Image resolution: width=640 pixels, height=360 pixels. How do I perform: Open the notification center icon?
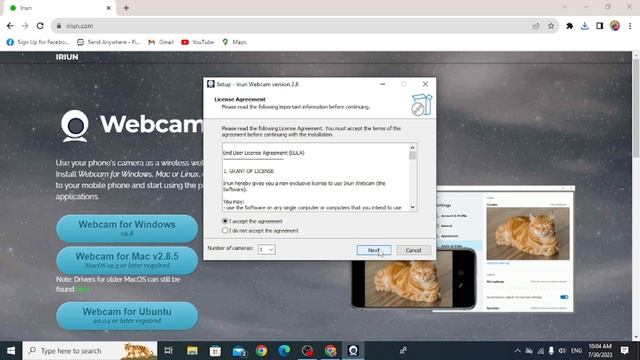[x=624, y=351]
